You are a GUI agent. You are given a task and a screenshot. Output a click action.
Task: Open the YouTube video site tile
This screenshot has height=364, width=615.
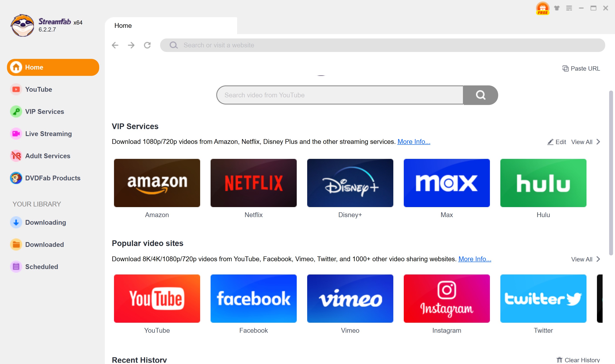157,299
